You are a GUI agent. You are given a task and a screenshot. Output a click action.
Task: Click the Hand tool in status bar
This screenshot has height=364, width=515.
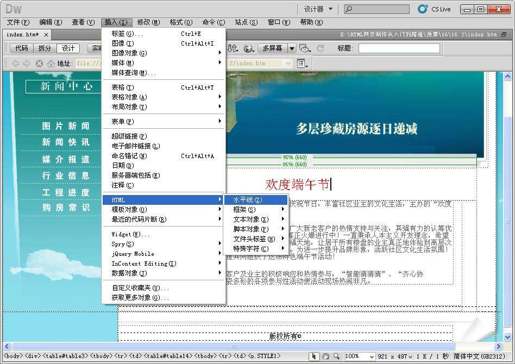(325, 356)
